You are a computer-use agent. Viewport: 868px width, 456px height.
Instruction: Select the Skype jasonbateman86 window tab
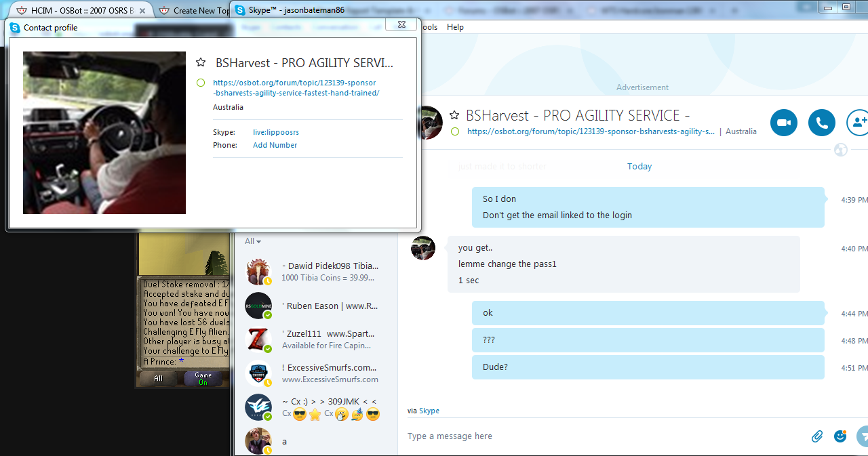click(x=296, y=10)
